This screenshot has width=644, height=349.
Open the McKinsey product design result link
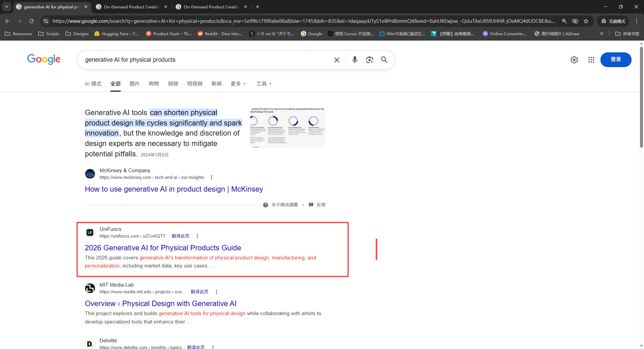(174, 189)
